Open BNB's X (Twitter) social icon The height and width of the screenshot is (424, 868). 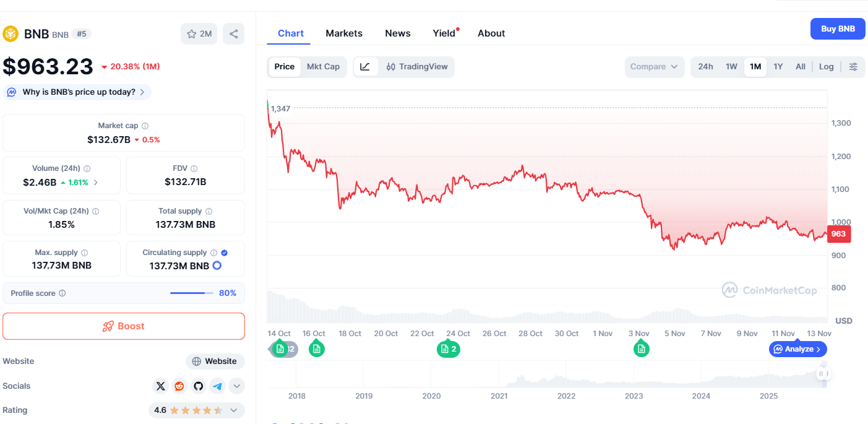pyautogui.click(x=160, y=386)
